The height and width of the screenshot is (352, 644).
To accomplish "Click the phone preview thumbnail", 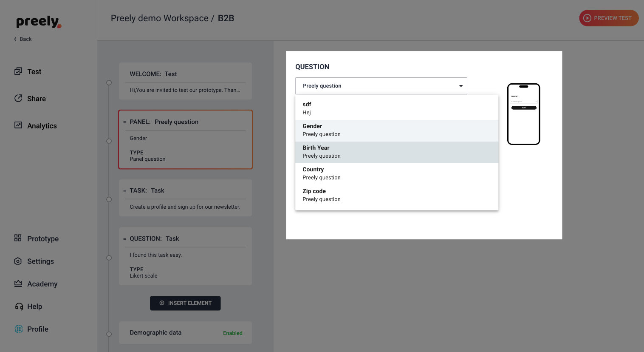I will [x=524, y=114].
